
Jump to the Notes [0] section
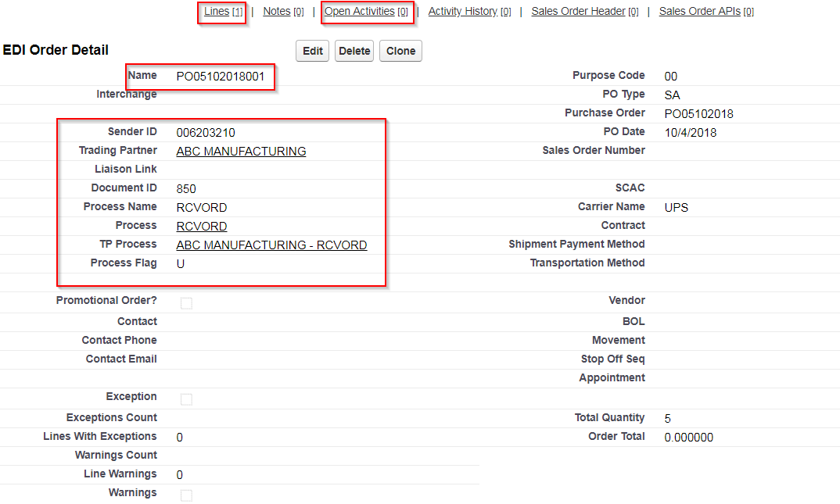point(283,11)
